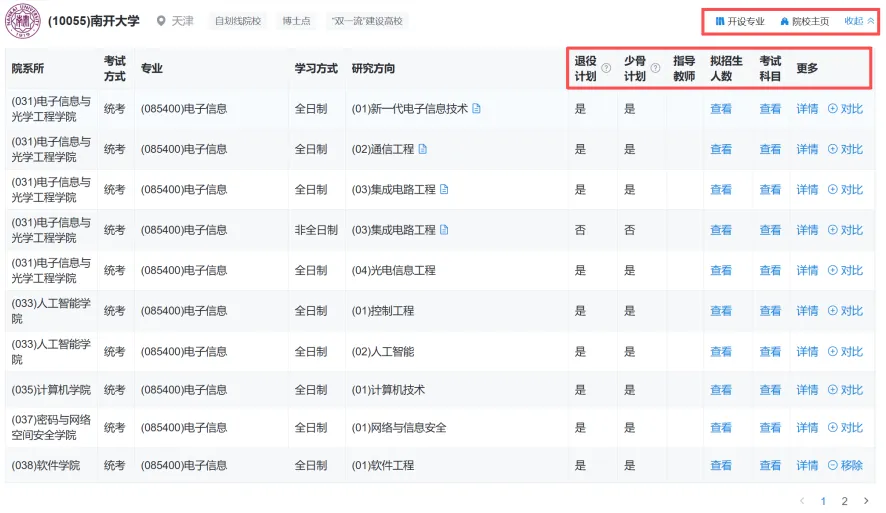Viewport: 886px width, 513px height.
Task: Click the help icon beside 退役计划
Action: click(606, 68)
